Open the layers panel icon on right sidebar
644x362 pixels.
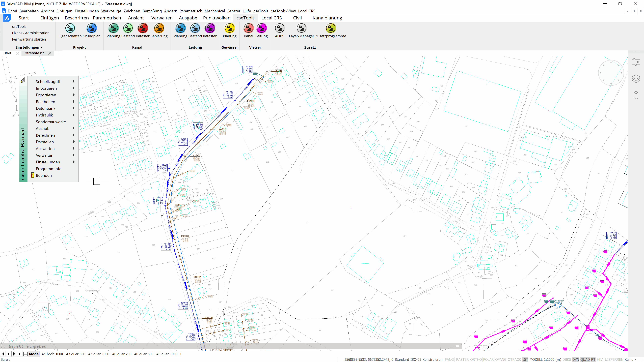(x=636, y=79)
